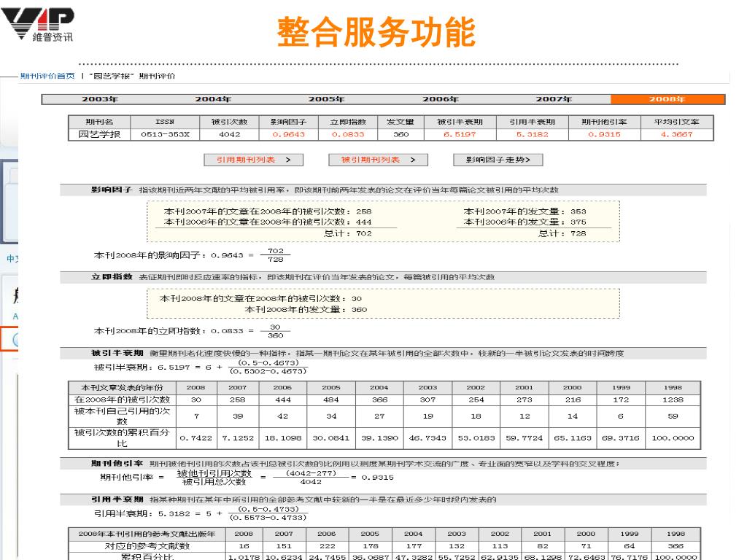747x560 pixels.
Task: Click the 被引半衰期 column header
Action: click(460, 122)
